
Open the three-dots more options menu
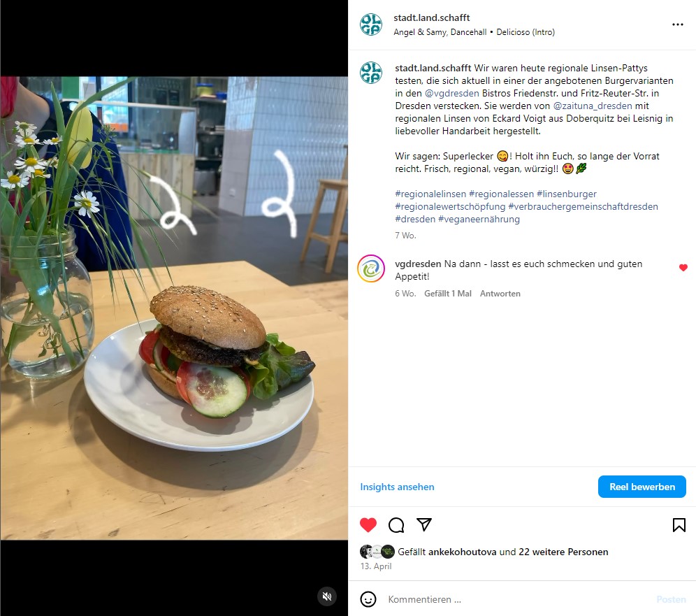(x=677, y=24)
